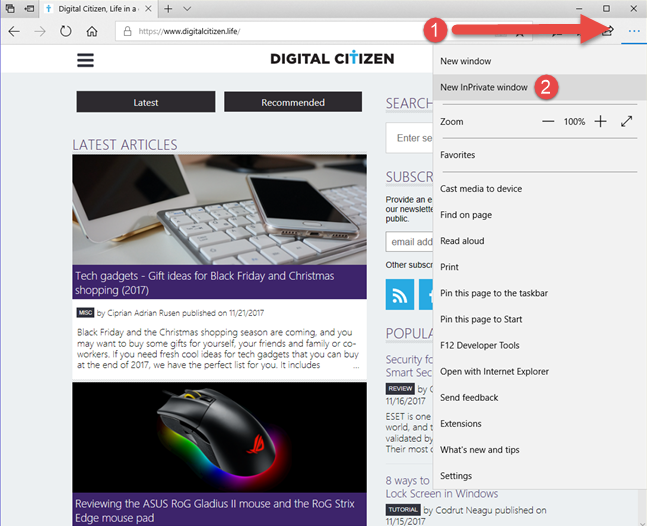Click the browser Back arrow
Viewport: 647px width, 526px height.
coord(14,31)
